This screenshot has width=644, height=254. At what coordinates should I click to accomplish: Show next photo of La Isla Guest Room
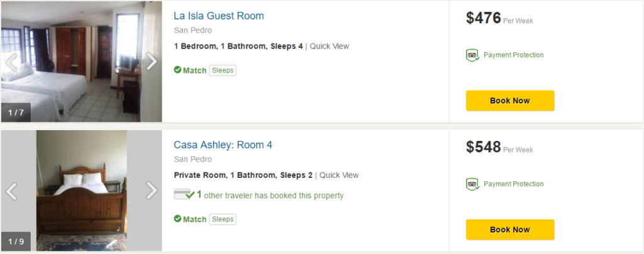tap(152, 62)
